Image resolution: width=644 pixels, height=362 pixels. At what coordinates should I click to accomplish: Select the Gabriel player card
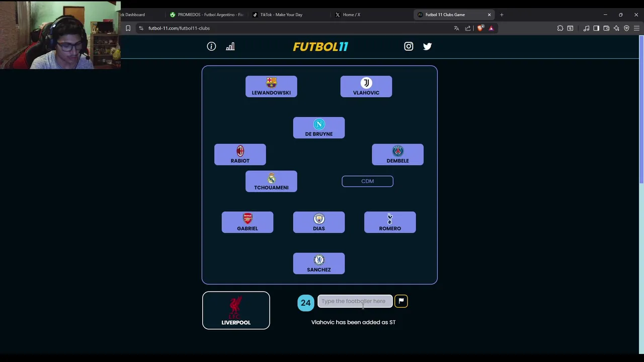pos(248,222)
